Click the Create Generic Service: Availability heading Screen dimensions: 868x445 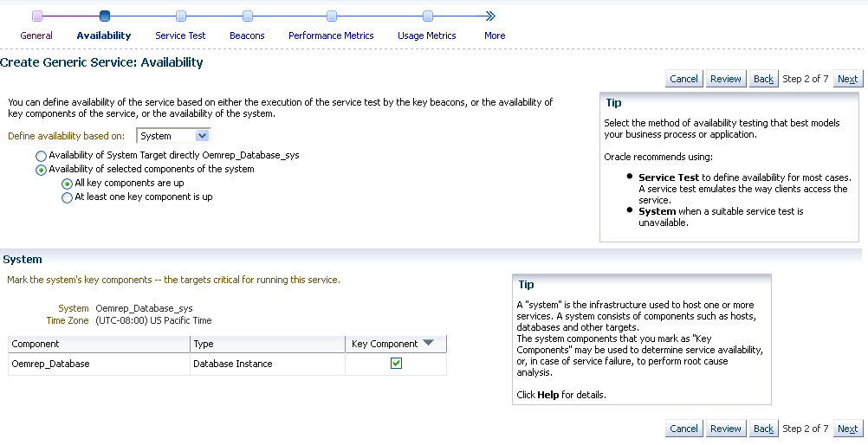click(101, 62)
